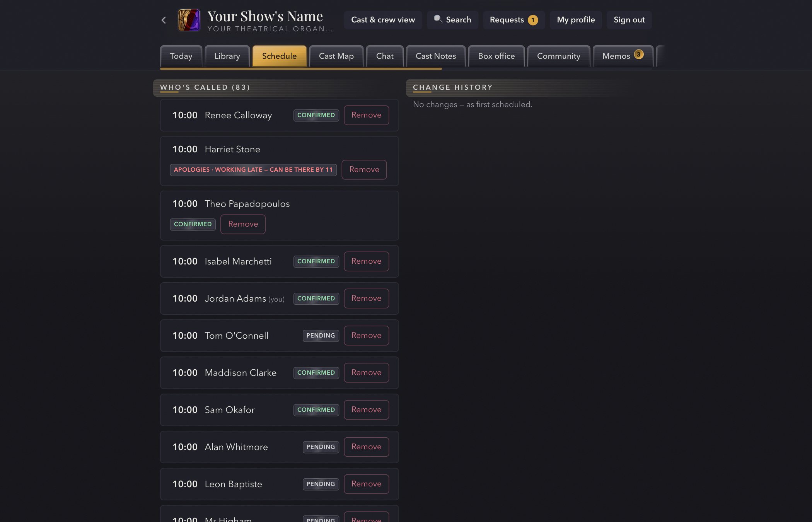Switch to the Cast Map tab

point(336,56)
